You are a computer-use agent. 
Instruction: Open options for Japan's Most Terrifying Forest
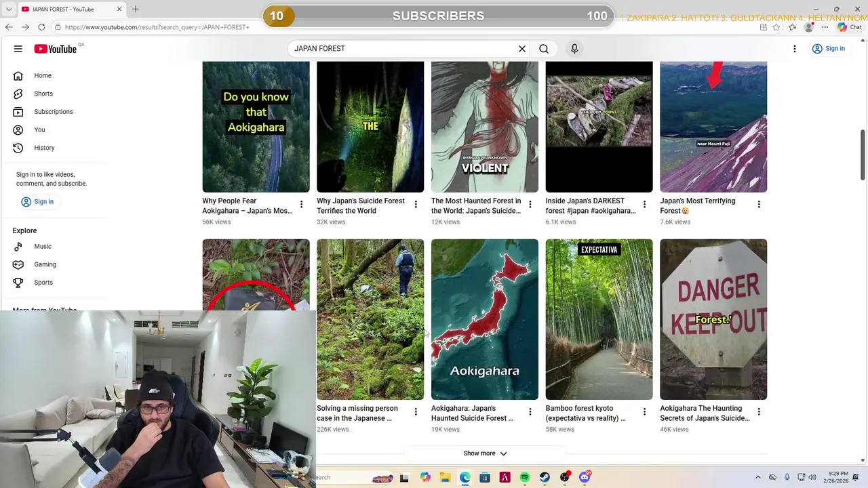point(759,204)
